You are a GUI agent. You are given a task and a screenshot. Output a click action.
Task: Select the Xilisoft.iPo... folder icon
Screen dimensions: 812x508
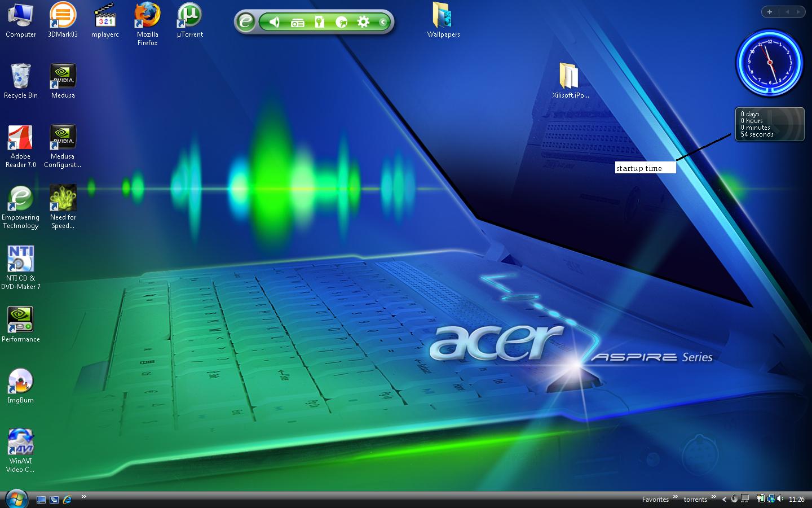570,81
